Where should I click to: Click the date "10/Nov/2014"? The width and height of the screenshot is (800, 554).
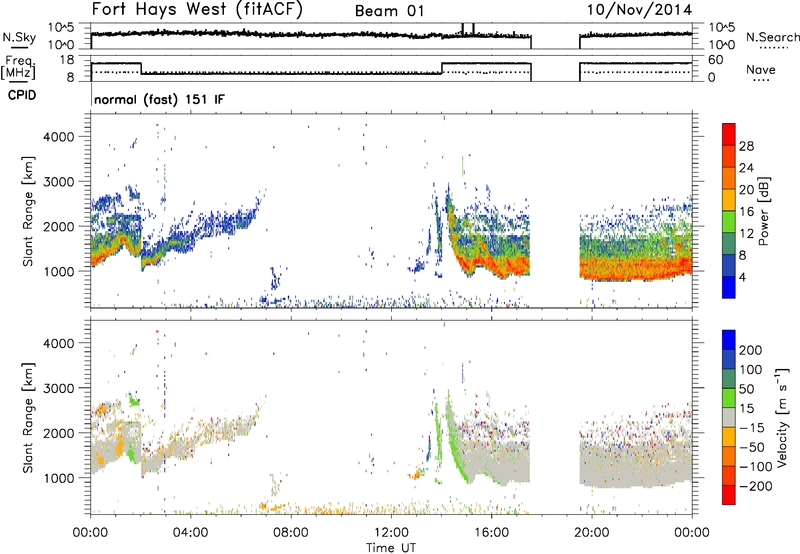639,10
